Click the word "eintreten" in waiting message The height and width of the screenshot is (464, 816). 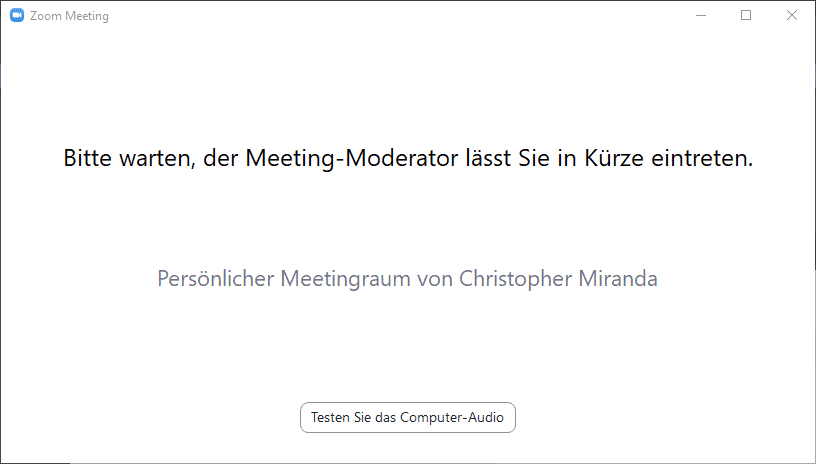coord(698,158)
